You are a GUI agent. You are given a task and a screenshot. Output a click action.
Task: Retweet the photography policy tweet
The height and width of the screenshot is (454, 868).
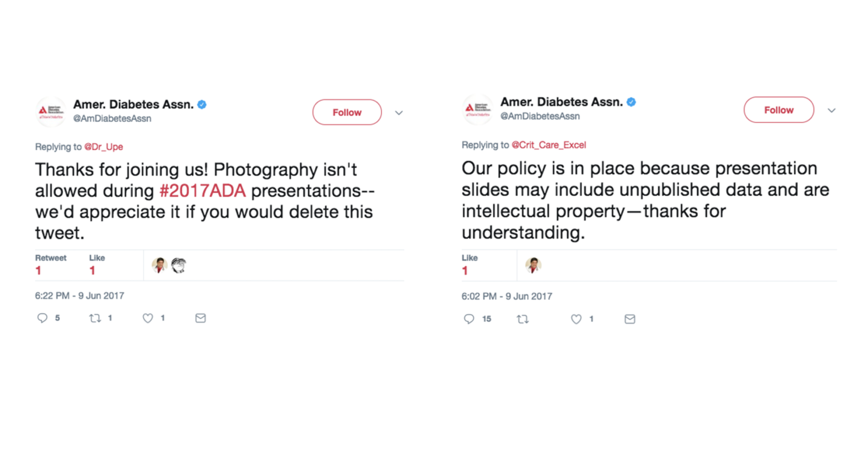pos(95,318)
